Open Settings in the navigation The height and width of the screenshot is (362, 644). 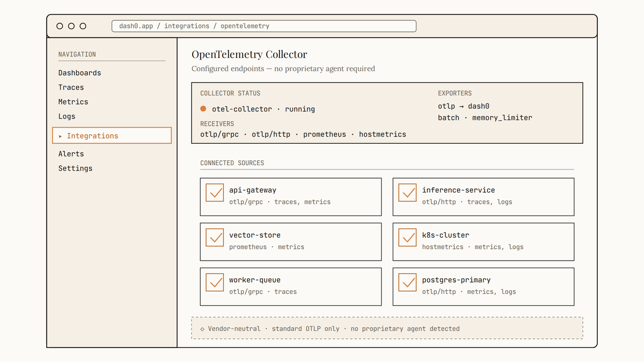point(75,168)
